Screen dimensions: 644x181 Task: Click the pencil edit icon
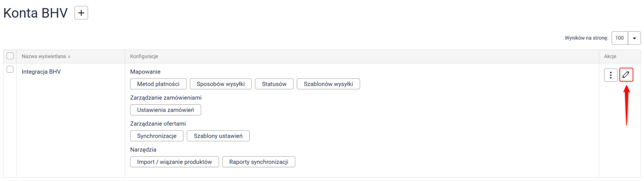626,75
